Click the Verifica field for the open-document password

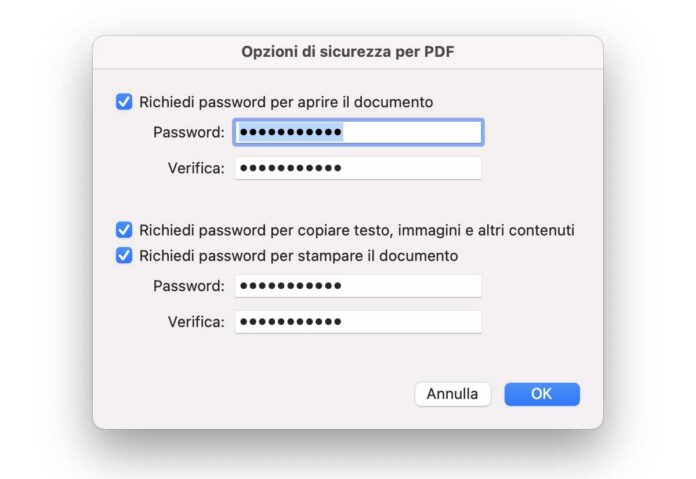coord(358,168)
